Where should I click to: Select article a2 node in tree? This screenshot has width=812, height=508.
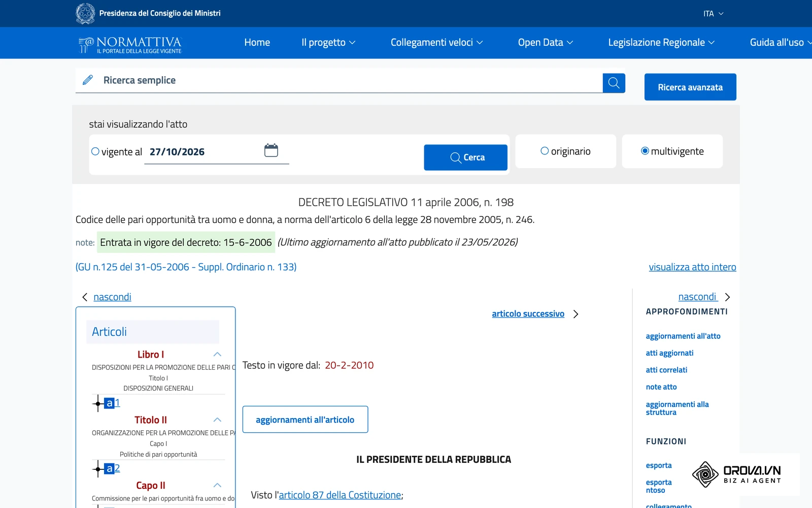point(112,468)
